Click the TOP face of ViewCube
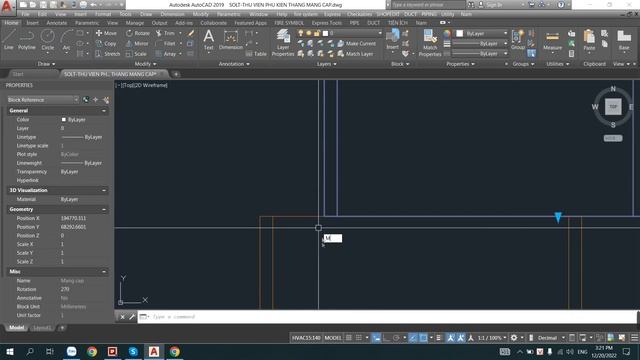This screenshot has height=360, width=640. coord(613,107)
